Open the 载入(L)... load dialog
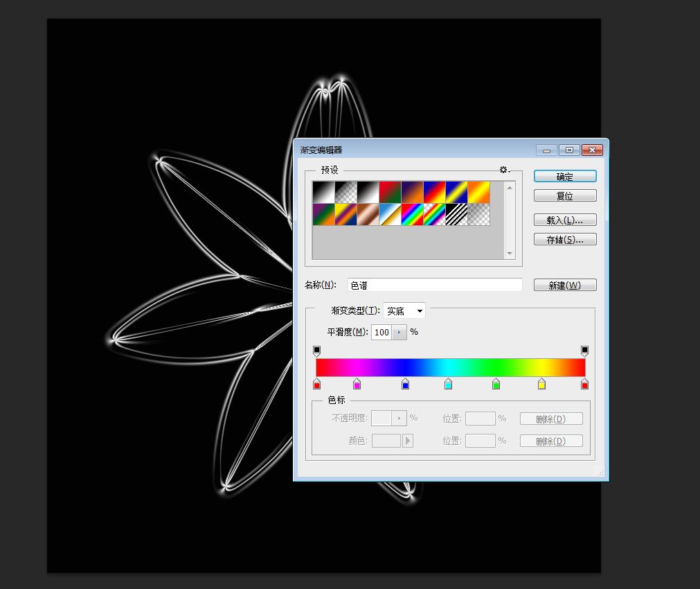Image resolution: width=700 pixels, height=589 pixels. (565, 220)
